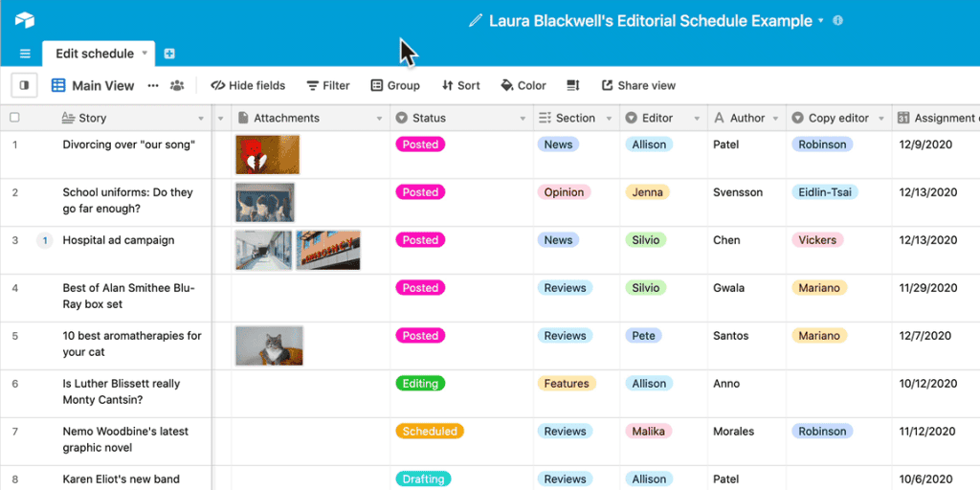The image size is (980, 490).
Task: Add a new table with plus icon
Action: pyautogui.click(x=168, y=54)
